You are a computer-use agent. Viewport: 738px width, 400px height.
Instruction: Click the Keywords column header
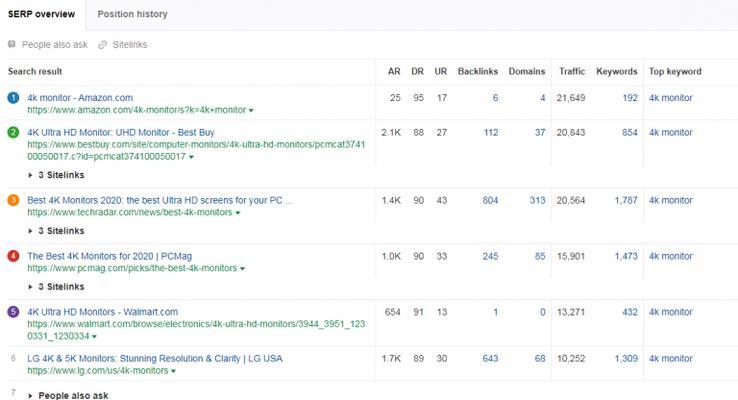click(617, 72)
